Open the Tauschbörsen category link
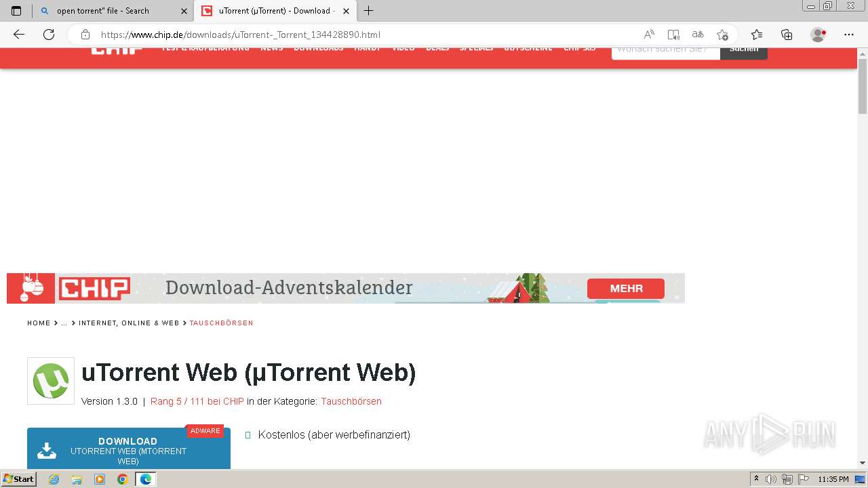 (351, 401)
